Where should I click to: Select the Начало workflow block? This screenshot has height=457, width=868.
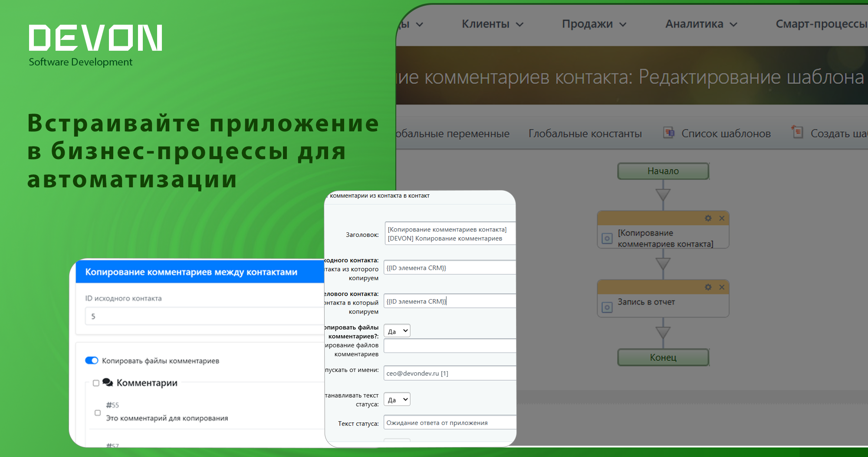click(x=663, y=171)
